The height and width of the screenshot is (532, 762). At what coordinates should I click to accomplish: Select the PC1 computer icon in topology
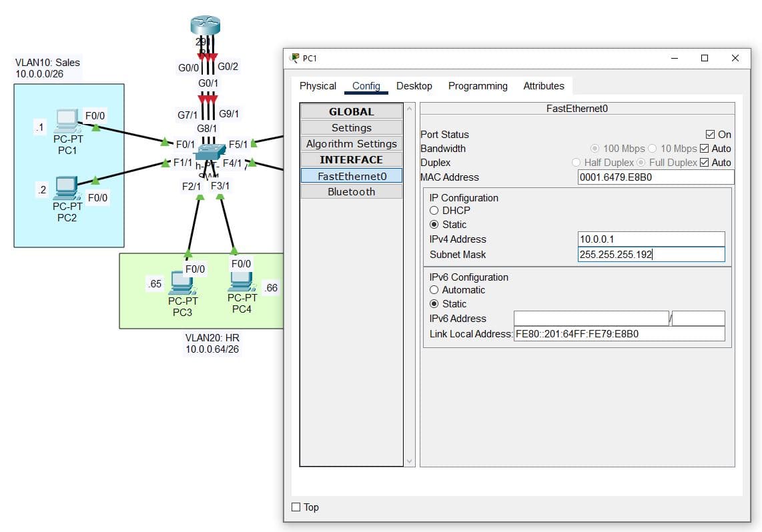(x=67, y=121)
